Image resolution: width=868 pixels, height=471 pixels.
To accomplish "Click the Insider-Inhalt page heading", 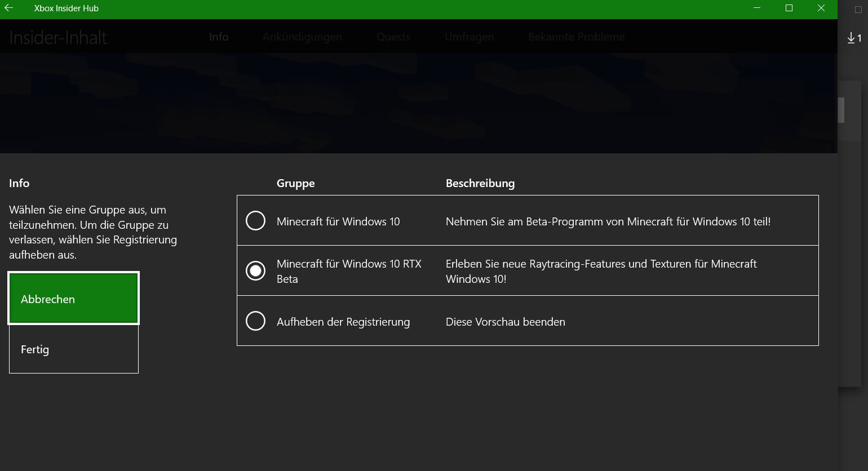I will (58, 37).
